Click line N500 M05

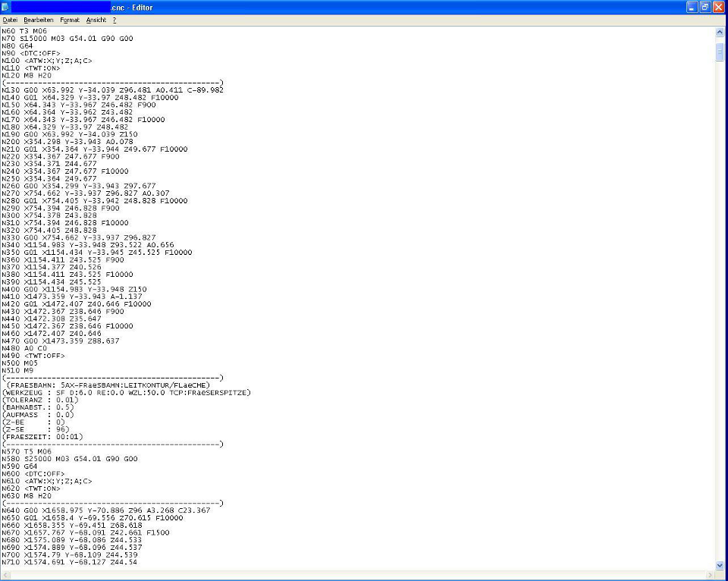tap(20, 363)
